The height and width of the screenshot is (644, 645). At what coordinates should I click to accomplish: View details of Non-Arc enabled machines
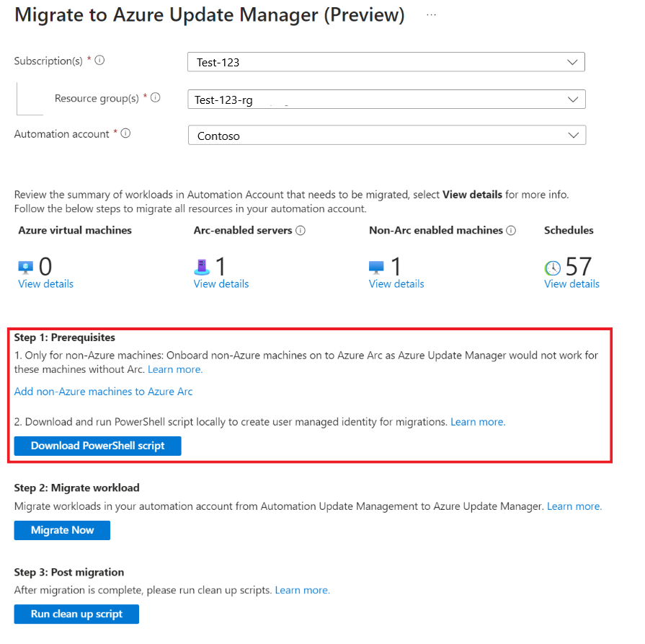[x=396, y=283]
